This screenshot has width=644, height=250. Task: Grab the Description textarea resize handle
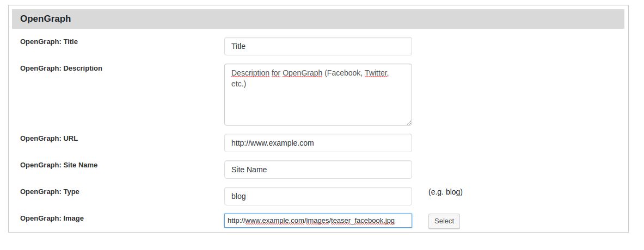click(x=409, y=122)
